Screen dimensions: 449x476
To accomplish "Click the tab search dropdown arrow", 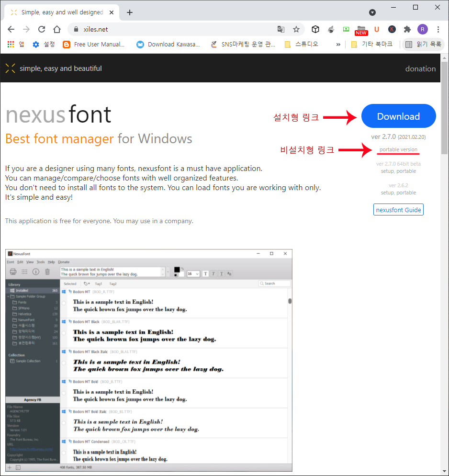I will tap(372, 12).
